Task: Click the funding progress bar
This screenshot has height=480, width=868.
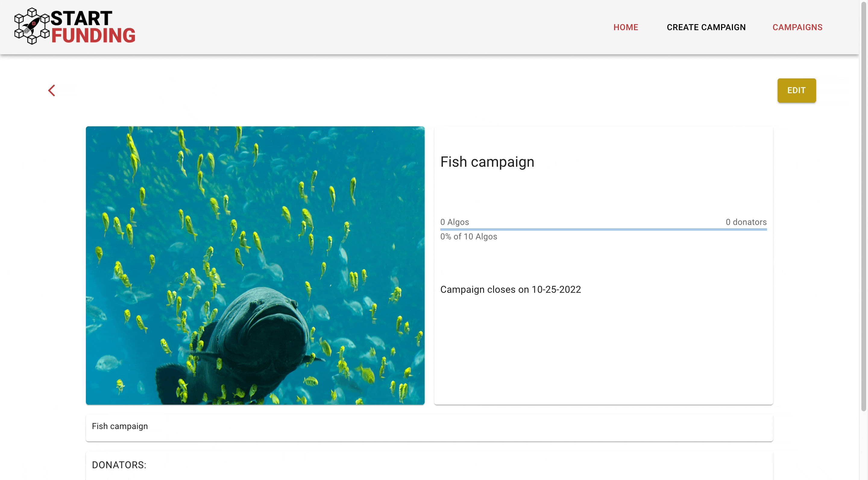Action: pos(603,229)
